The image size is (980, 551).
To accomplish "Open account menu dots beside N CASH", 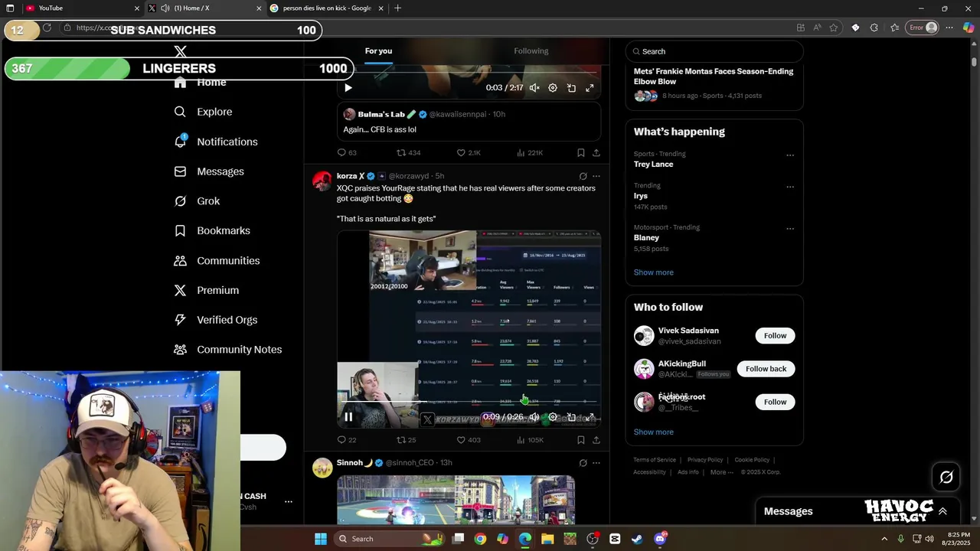I will 289,501.
